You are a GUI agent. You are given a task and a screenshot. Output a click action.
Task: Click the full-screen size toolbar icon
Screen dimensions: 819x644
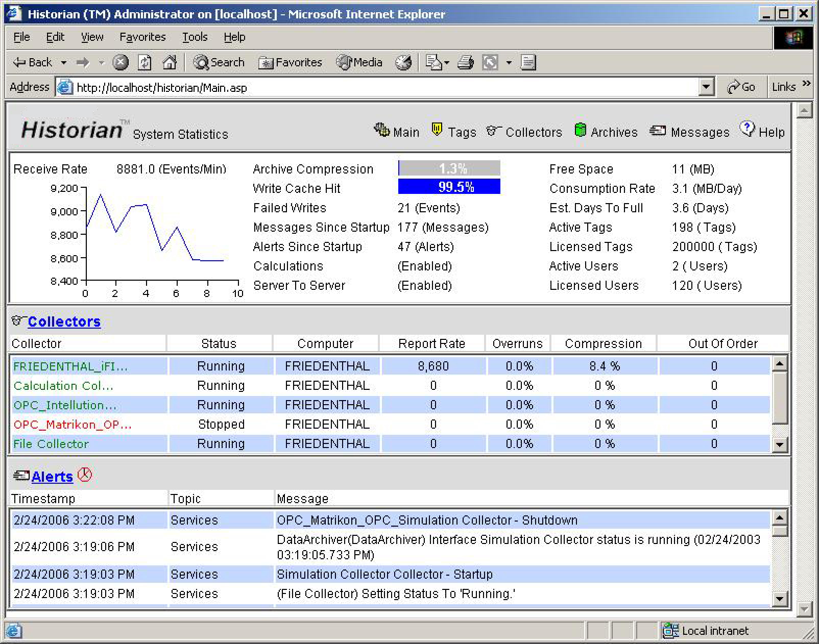click(x=490, y=63)
